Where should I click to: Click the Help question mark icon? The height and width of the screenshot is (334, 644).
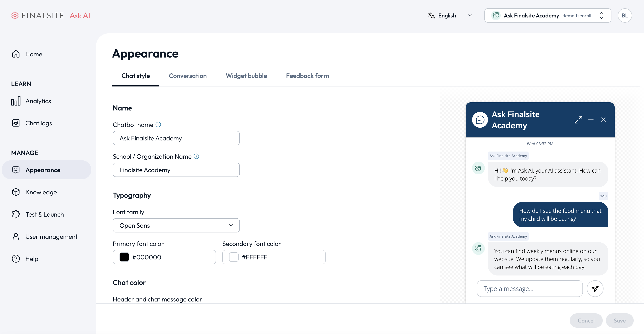tap(16, 259)
